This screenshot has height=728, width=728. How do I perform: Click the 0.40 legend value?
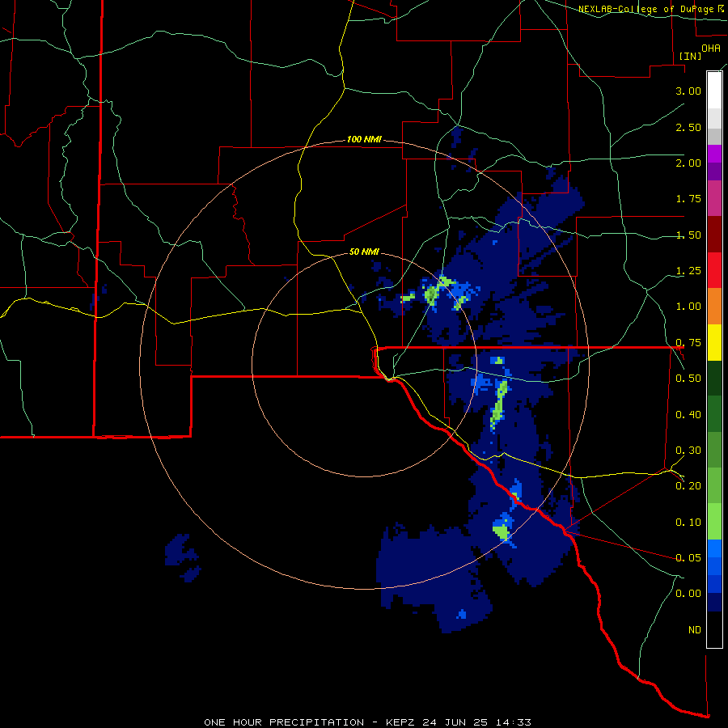688,415
